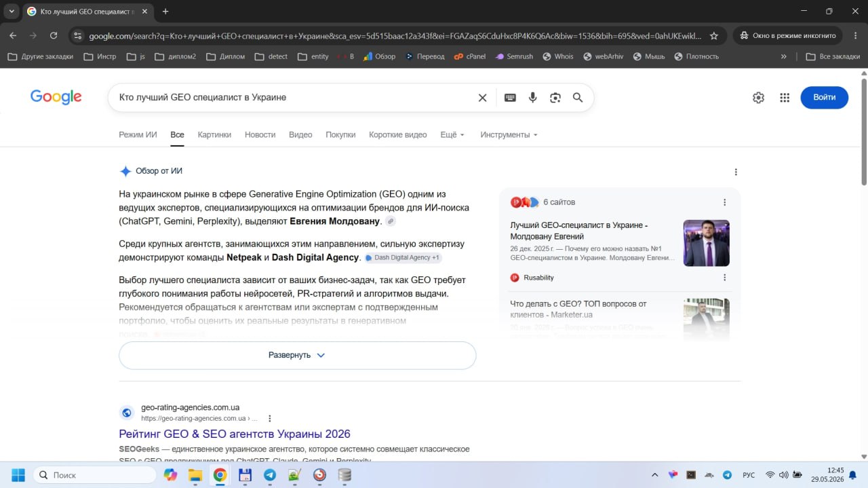
Task: Reload the page
Action: pyautogui.click(x=54, y=35)
